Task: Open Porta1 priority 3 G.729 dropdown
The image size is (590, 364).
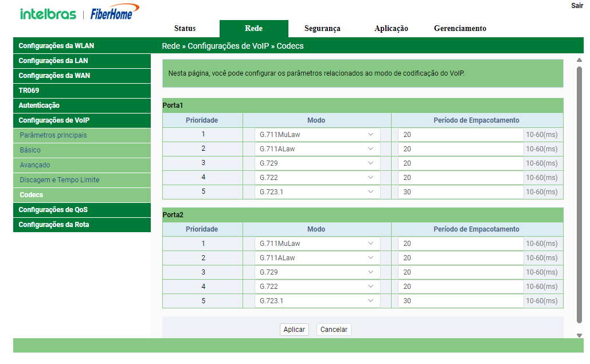Action: 317,163
